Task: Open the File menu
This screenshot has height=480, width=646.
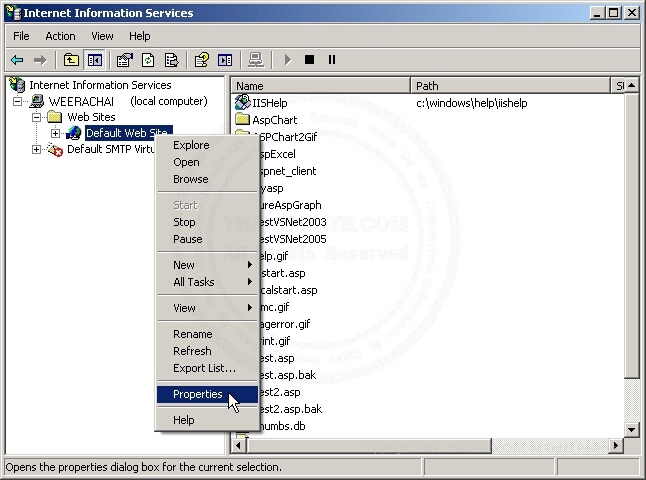Action: pos(21,36)
